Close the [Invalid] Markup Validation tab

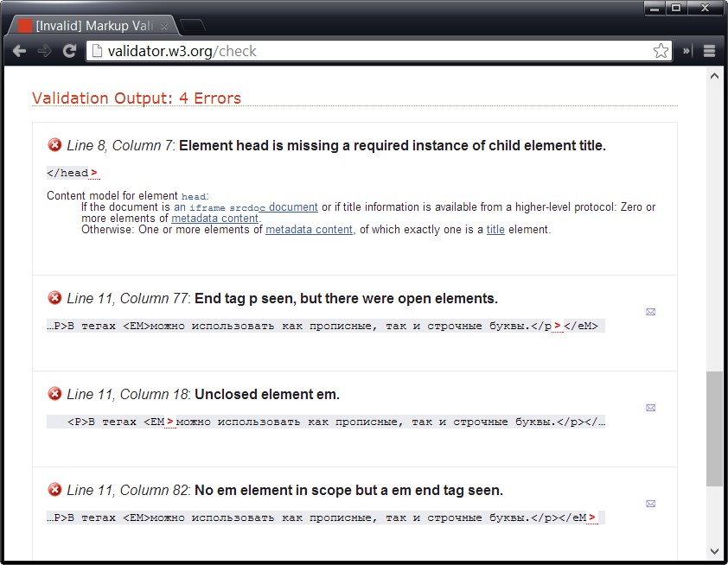pyautogui.click(x=164, y=27)
